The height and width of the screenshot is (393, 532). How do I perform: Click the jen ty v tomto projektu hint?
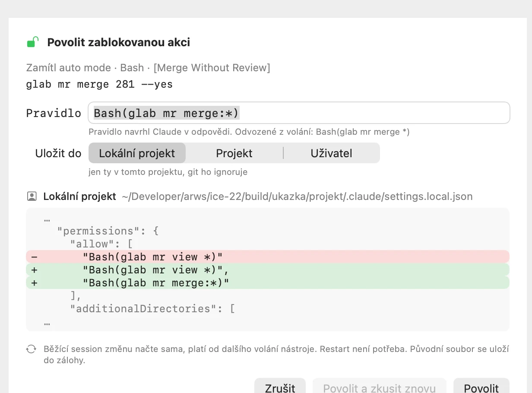point(168,172)
